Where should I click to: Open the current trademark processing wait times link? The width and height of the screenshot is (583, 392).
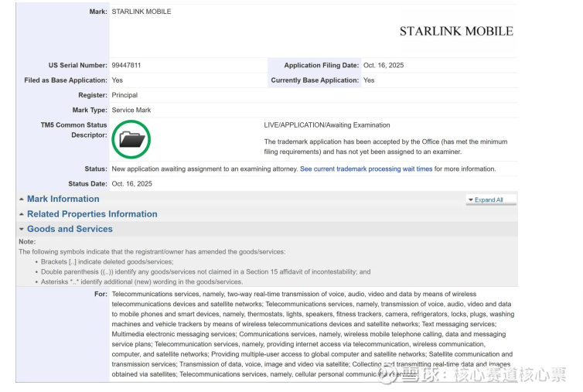click(x=366, y=169)
